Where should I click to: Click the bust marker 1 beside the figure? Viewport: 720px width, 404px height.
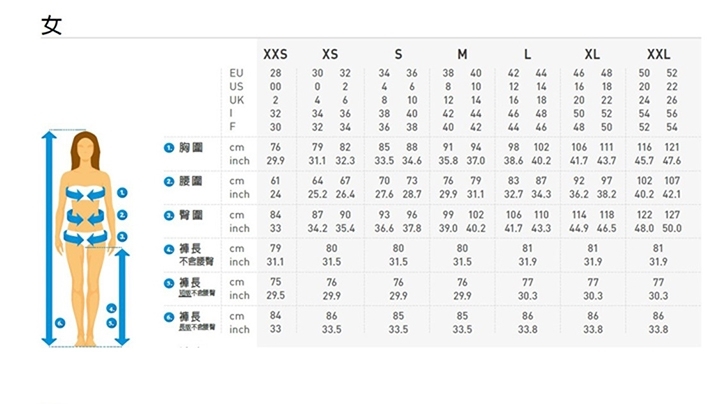pos(121,191)
